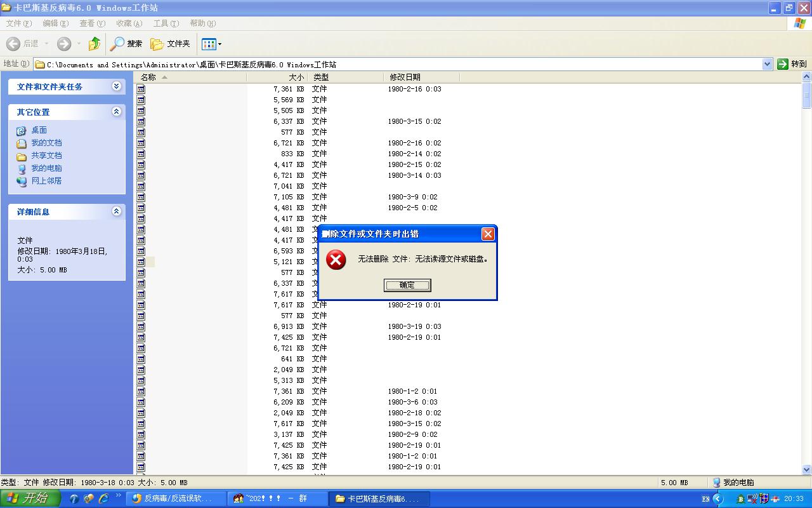Viewport: 812px width, 508px height.
Task: Open the 工具 menu
Action: (166, 23)
